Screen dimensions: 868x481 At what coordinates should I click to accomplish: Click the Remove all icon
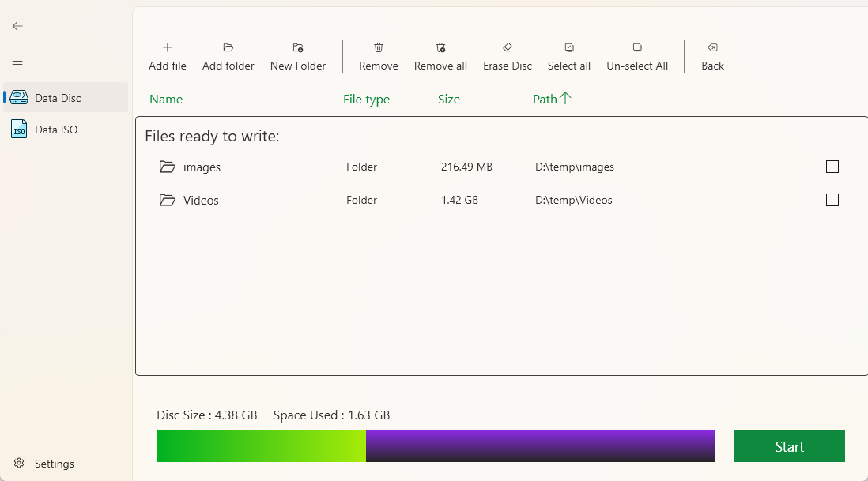pyautogui.click(x=440, y=48)
